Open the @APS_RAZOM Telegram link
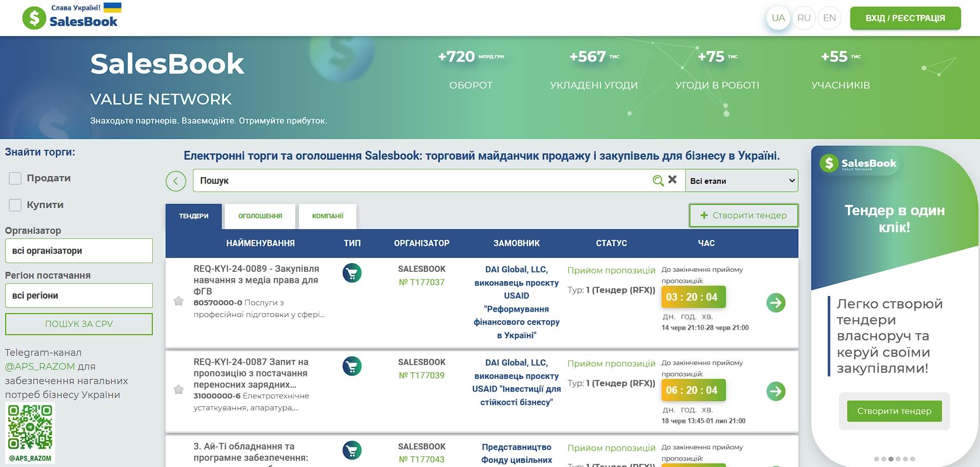 click(x=40, y=367)
